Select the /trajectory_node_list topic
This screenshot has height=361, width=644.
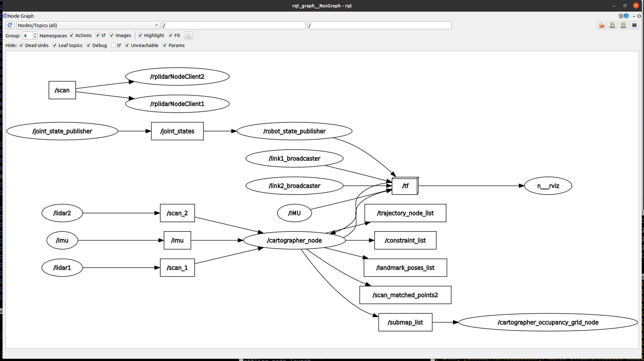[x=405, y=213]
